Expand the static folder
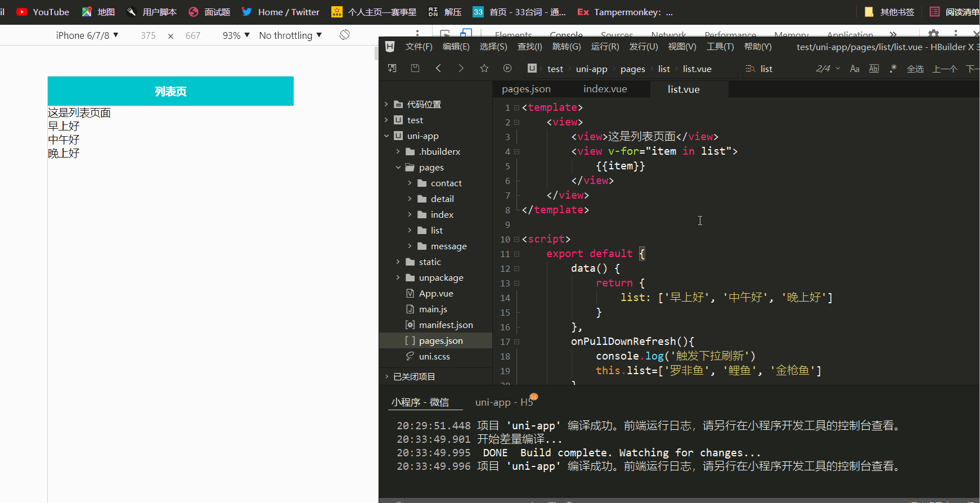Image resolution: width=980 pixels, height=503 pixels. tap(398, 262)
